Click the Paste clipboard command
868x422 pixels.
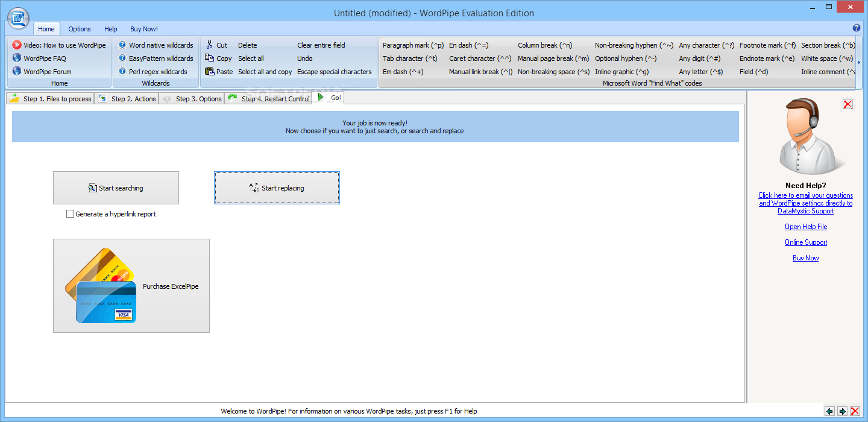pyautogui.click(x=219, y=72)
